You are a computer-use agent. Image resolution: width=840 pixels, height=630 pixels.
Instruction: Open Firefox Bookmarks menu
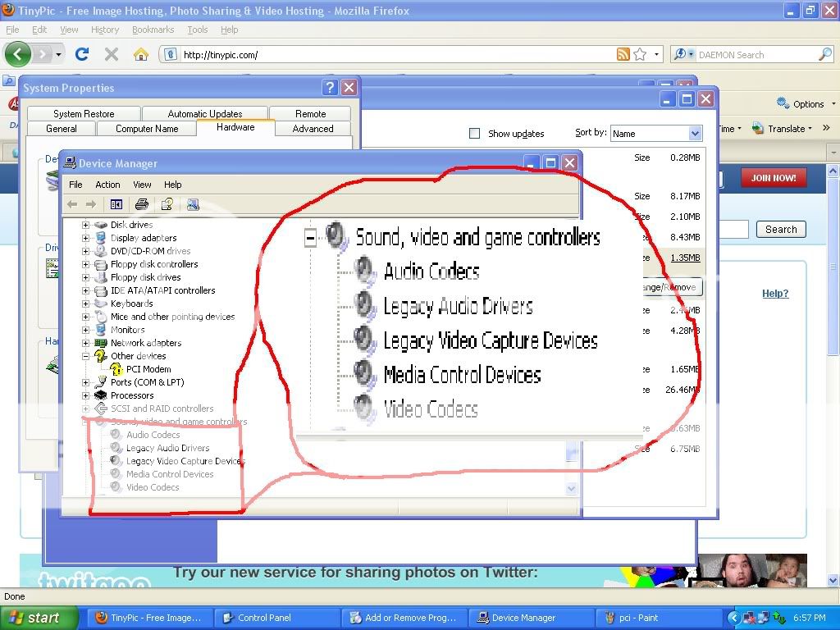pyautogui.click(x=153, y=30)
